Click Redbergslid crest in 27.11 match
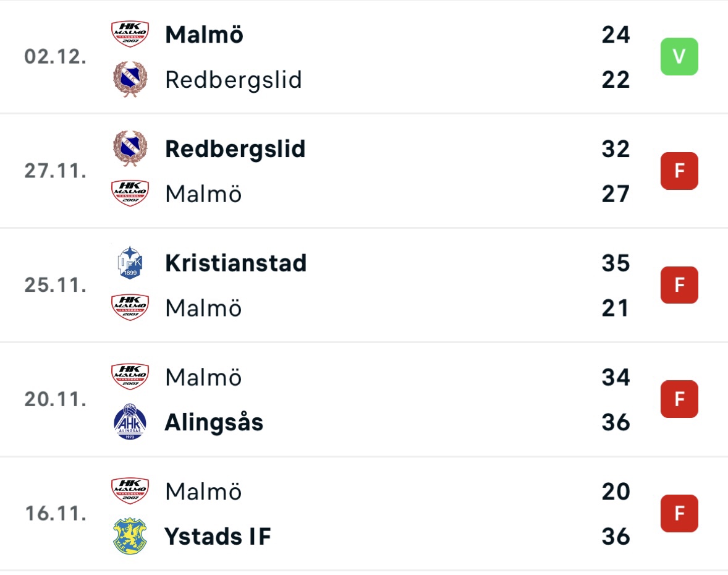This screenshot has width=728, height=575. 130,148
